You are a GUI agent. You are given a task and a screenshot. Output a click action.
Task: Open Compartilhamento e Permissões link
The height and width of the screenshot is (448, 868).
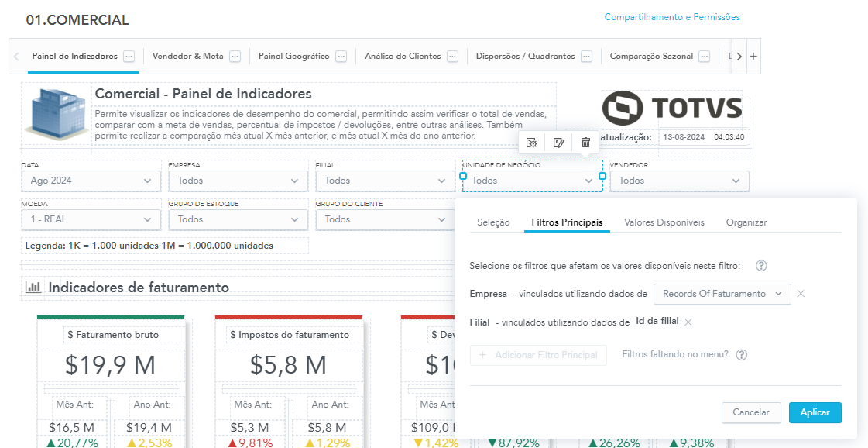pyautogui.click(x=672, y=17)
